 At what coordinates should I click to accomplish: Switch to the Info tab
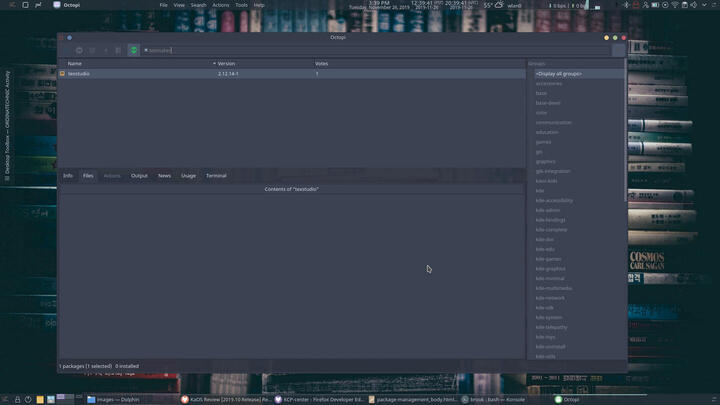point(68,175)
